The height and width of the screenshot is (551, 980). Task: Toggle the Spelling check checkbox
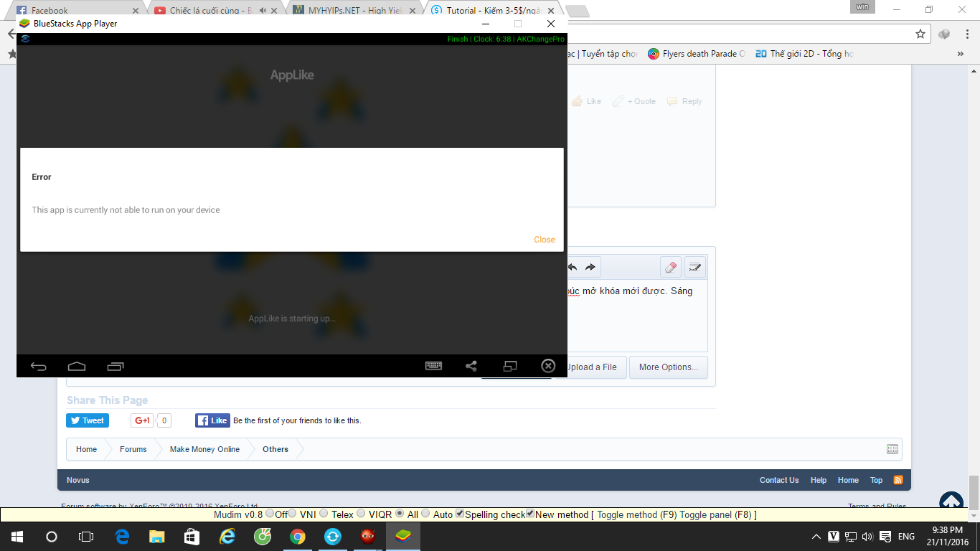(x=461, y=514)
